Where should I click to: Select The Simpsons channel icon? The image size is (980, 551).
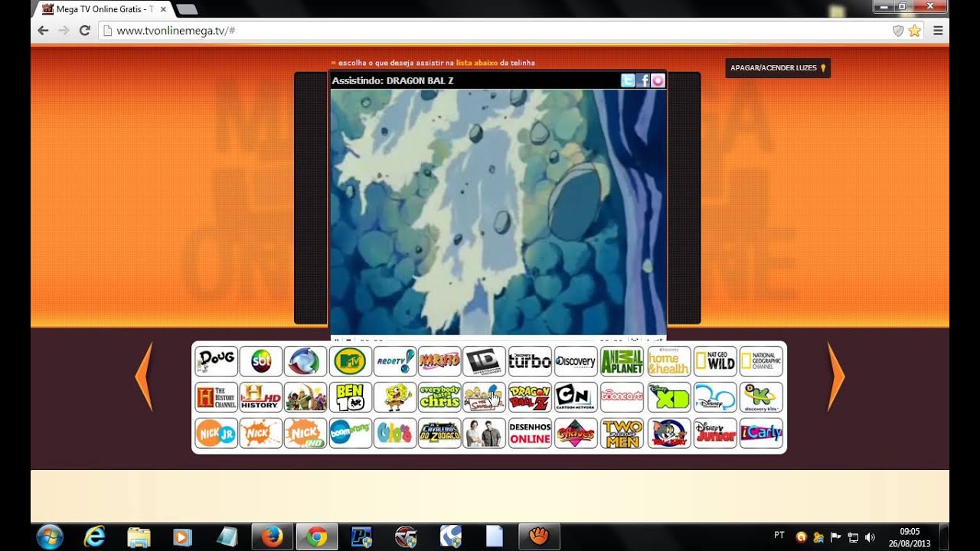pyautogui.click(x=485, y=397)
